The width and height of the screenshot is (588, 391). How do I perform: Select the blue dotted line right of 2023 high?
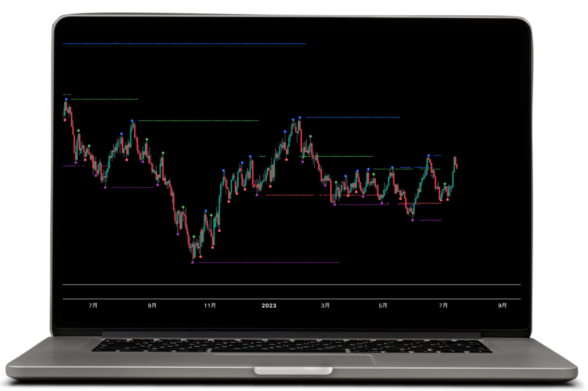(353, 117)
